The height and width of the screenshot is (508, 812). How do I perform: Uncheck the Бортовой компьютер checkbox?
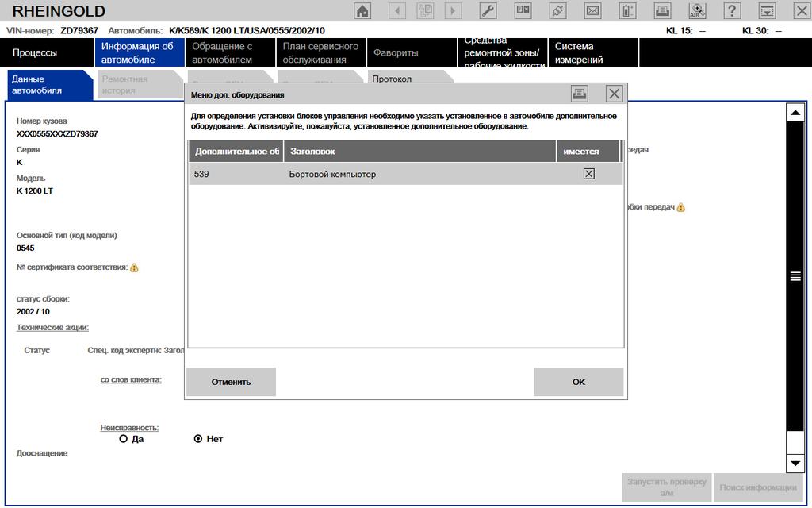pos(588,174)
